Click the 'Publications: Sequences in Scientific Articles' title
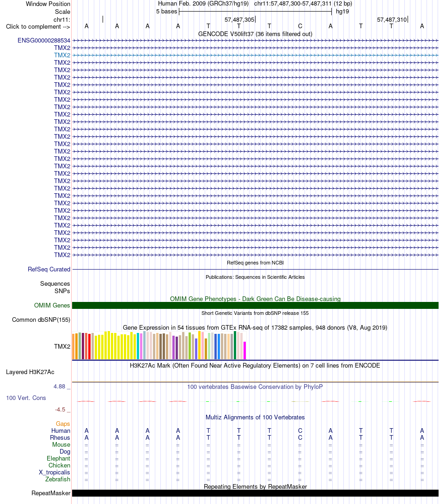 (x=255, y=277)
